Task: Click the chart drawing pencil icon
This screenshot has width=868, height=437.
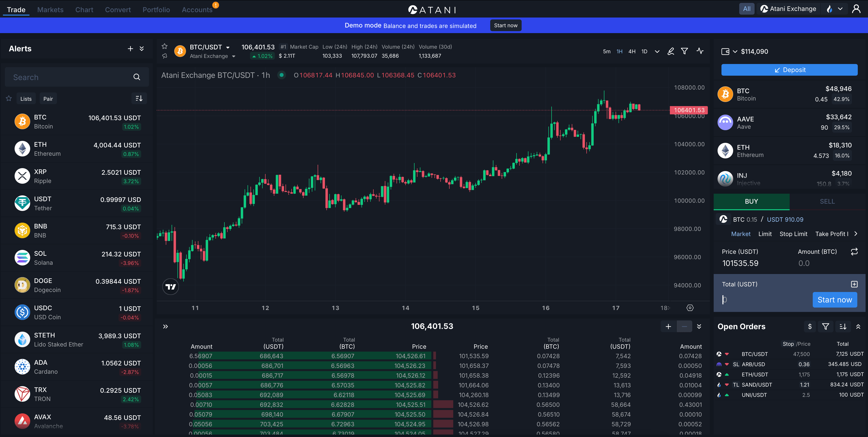Action: [x=671, y=51]
